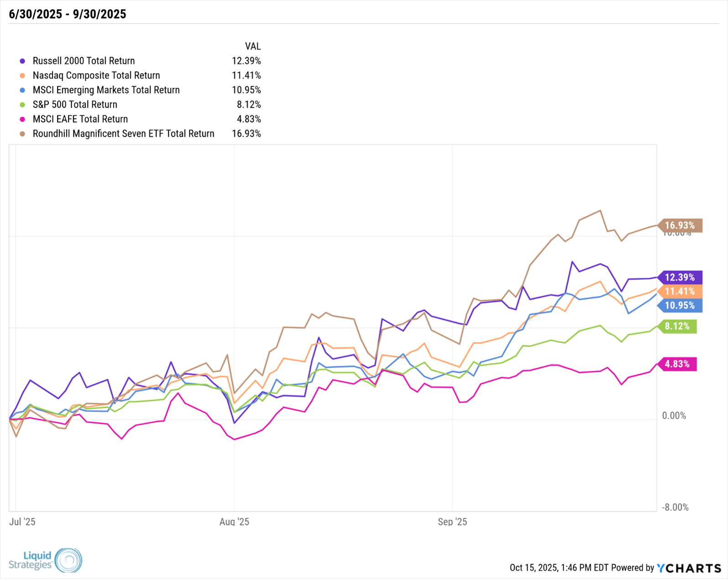Click the VAL column header

coord(253,46)
